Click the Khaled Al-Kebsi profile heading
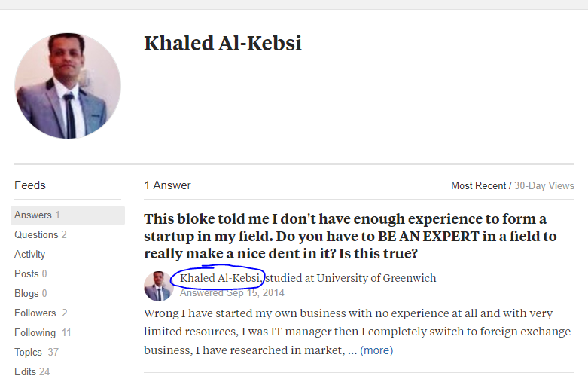The width and height of the screenshot is (588, 385). [223, 43]
